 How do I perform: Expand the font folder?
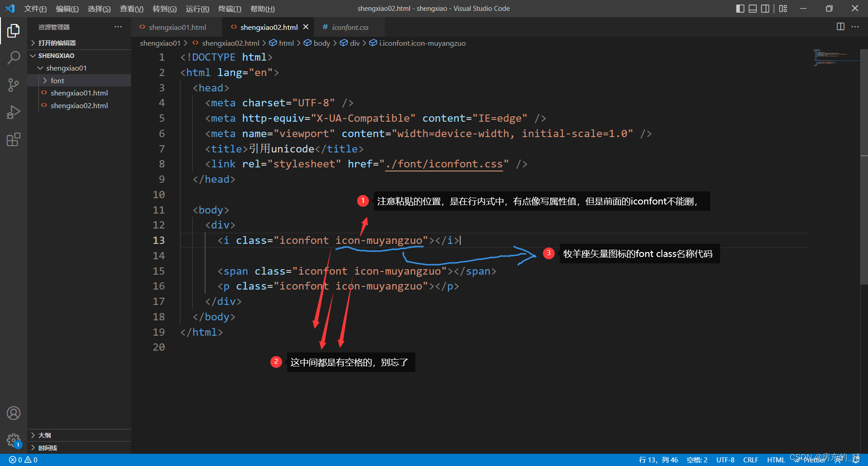(x=79, y=81)
